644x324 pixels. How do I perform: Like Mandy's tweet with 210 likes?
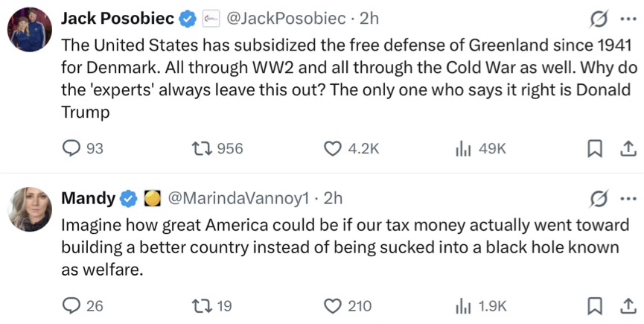(332, 305)
